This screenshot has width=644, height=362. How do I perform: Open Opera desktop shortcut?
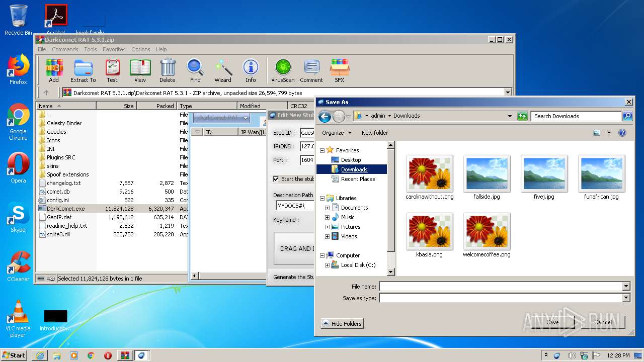18,168
